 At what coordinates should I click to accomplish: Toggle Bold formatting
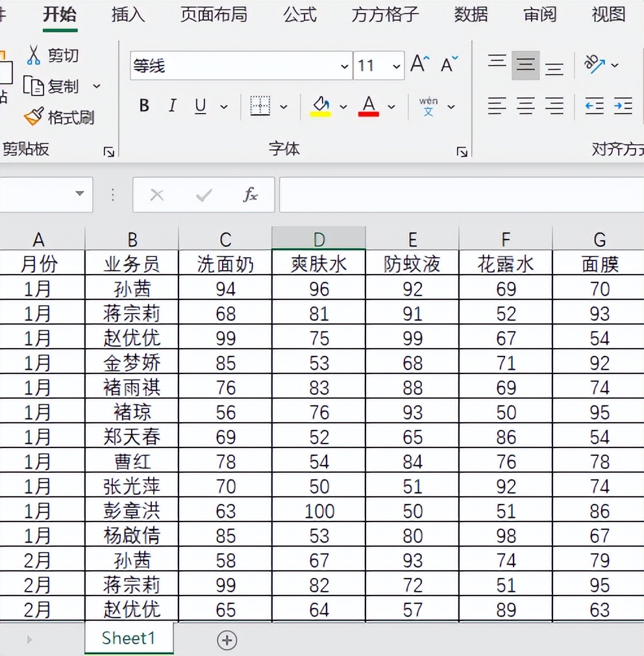[144, 105]
